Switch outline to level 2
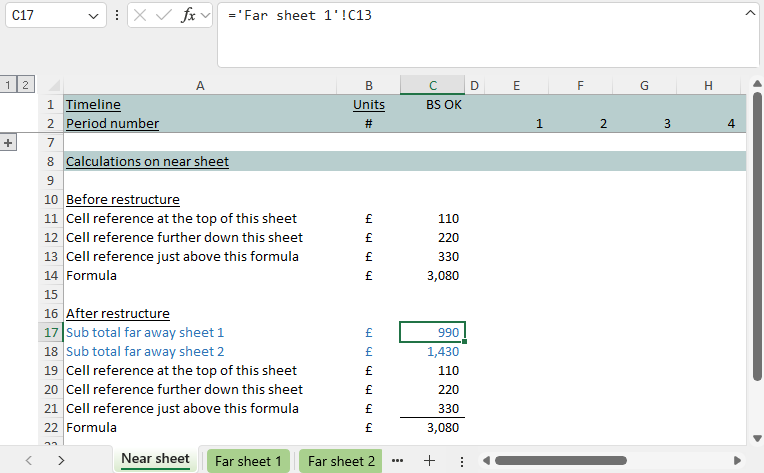The height and width of the screenshot is (473, 764). pyautogui.click(x=25, y=86)
